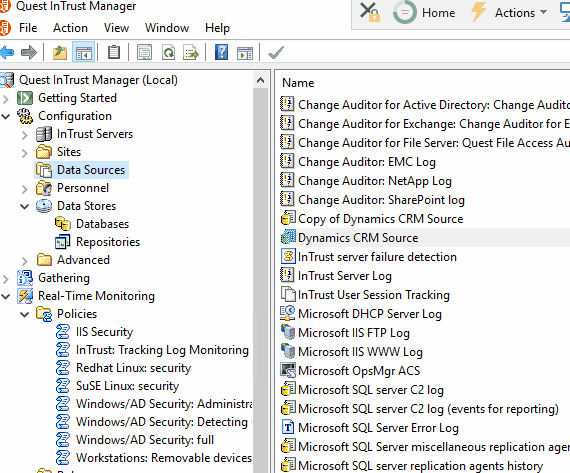Image resolution: width=570 pixels, height=473 pixels.
Task: Click the Name column header
Action: click(298, 83)
